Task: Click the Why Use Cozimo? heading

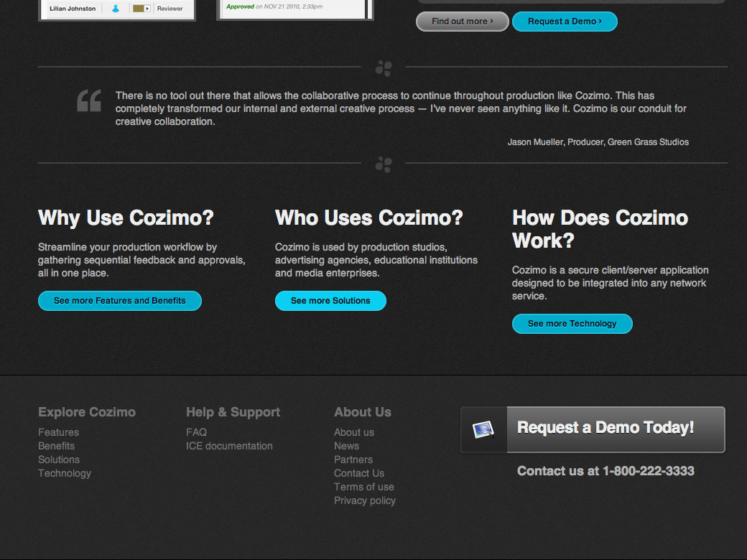Action: (126, 218)
